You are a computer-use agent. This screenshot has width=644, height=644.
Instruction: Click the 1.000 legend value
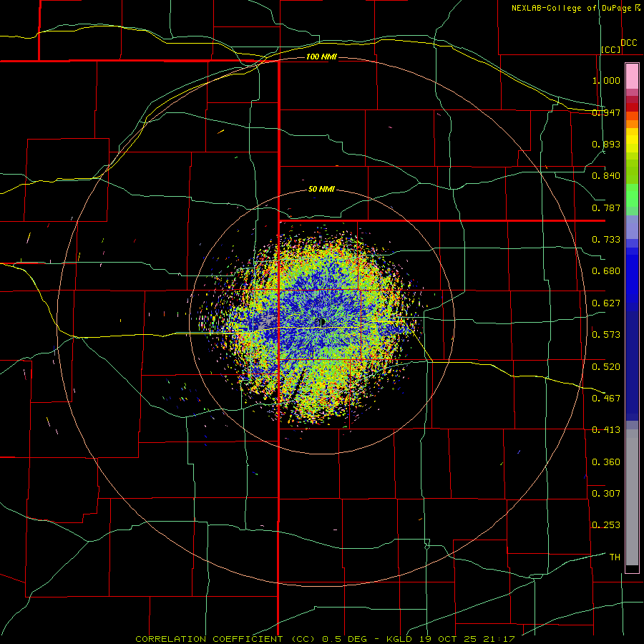click(606, 80)
